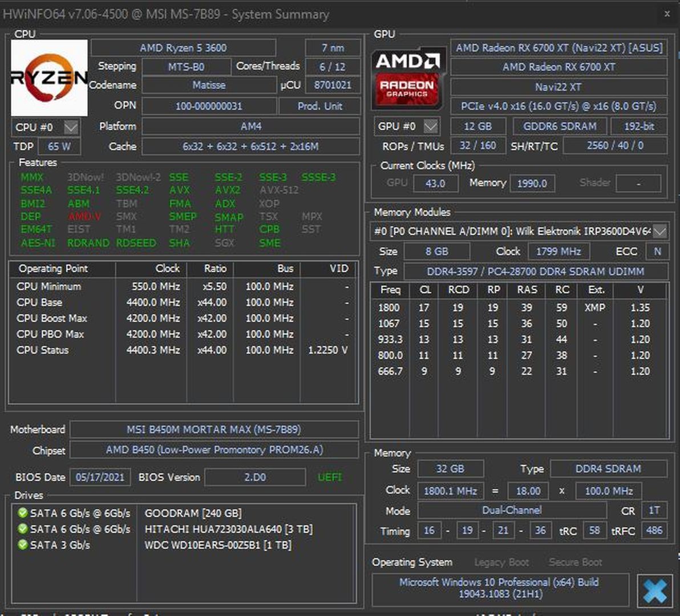Click green status icon beside WDC drive
Viewport: 680px width, 616px height.
coord(23,545)
